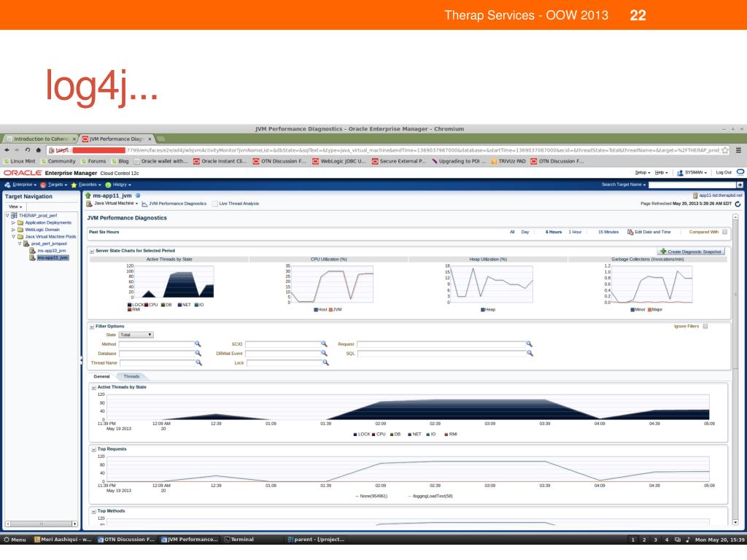The image size is (747, 560).
Task: Open the State dropdown showing Total
Action: point(136,335)
